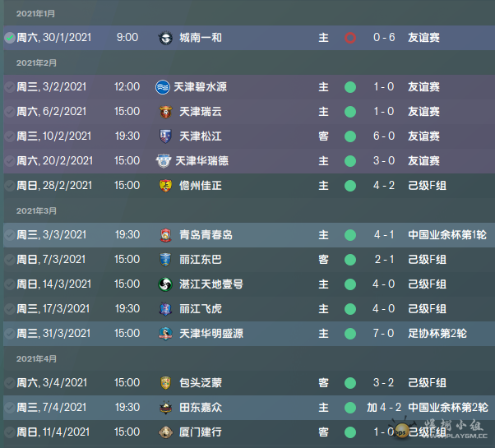Collapse the 2021年4月 month section

(36, 358)
